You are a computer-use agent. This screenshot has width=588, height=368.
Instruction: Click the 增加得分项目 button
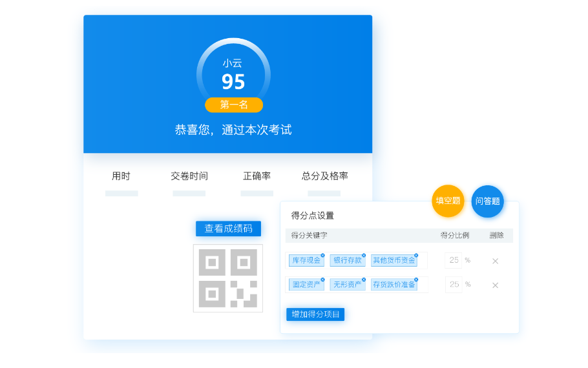(x=315, y=314)
